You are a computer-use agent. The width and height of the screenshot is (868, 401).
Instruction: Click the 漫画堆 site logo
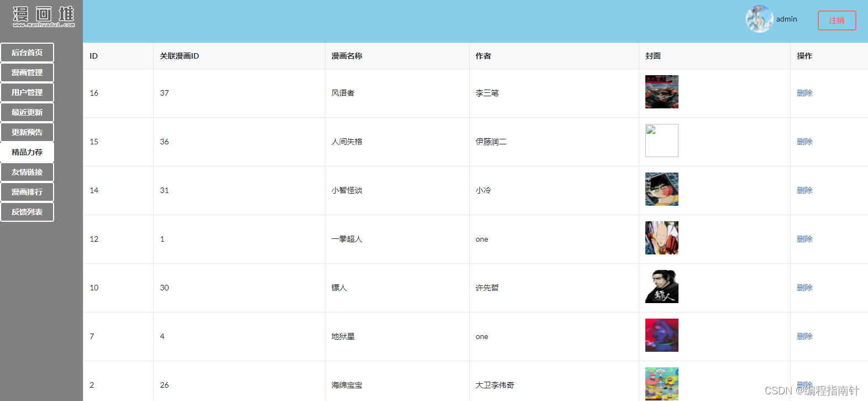(x=44, y=17)
